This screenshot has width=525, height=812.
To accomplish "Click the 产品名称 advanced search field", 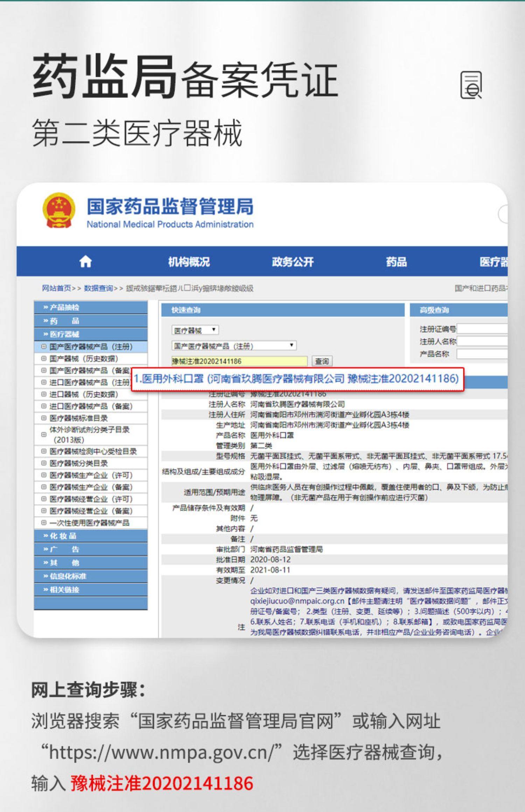I will pos(482,354).
